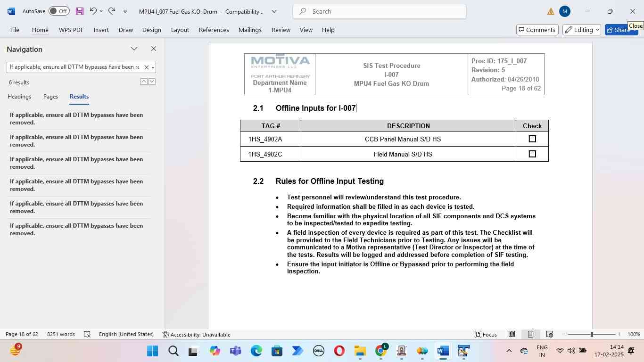Switch to Headings tab in Navigation
Viewport: 644px width, 362px height.
click(19, 96)
